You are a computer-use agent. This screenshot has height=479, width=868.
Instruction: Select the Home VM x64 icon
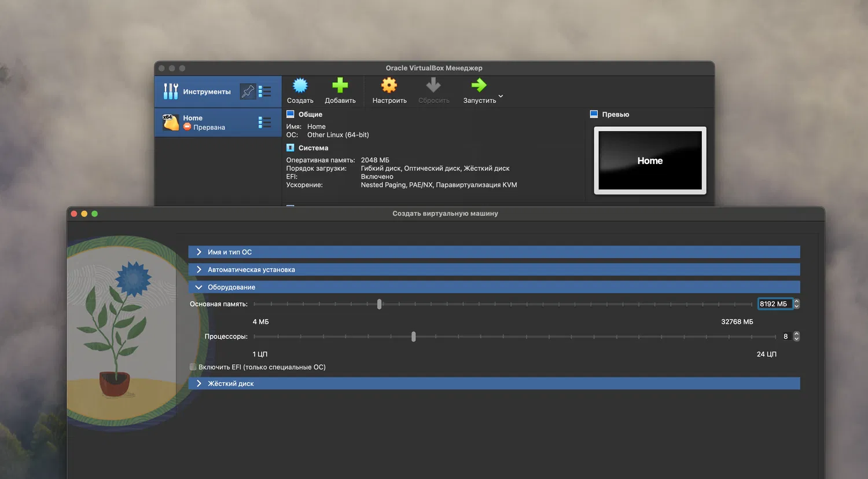click(171, 122)
